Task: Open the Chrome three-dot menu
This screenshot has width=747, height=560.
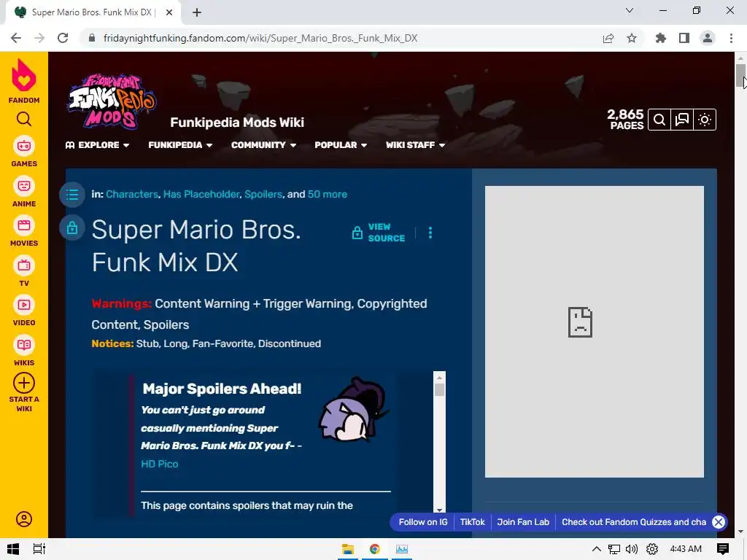Action: [x=731, y=38]
